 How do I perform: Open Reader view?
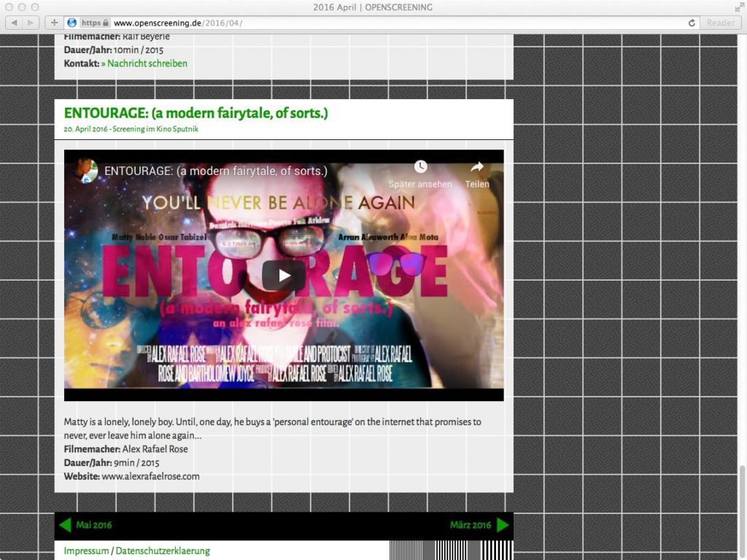pos(720,23)
